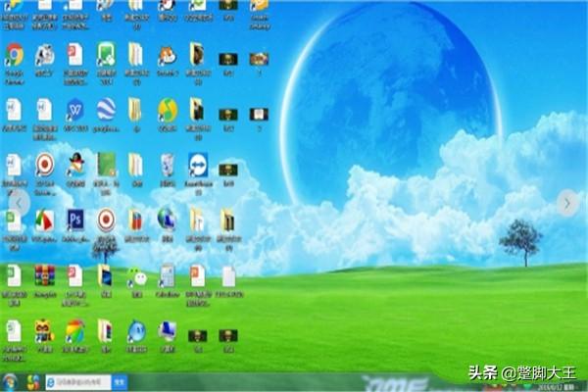The image size is (588, 392).
Task: Launch the WeChat green chat-bubbles icon
Action: (x=137, y=278)
